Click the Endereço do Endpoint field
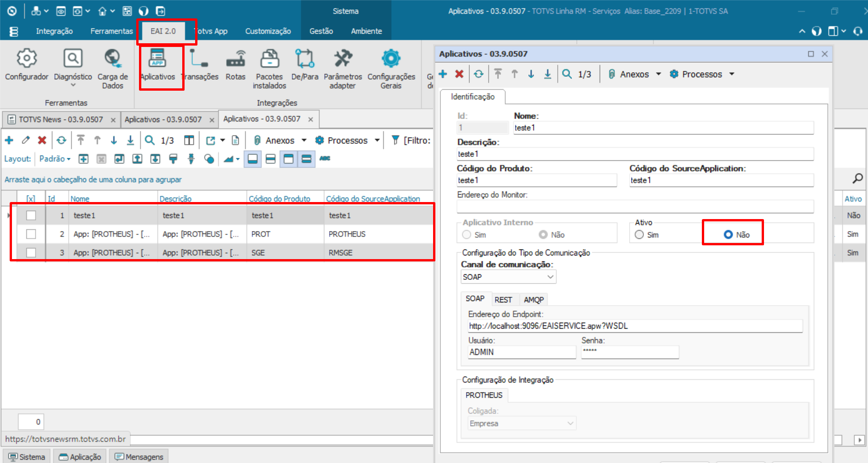 click(635, 326)
